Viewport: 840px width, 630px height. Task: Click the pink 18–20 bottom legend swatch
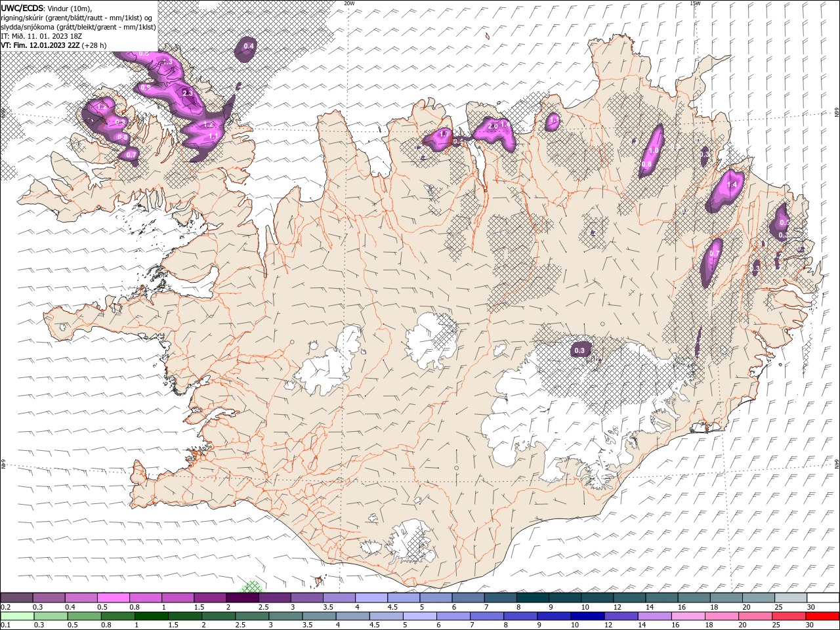[x=721, y=616]
